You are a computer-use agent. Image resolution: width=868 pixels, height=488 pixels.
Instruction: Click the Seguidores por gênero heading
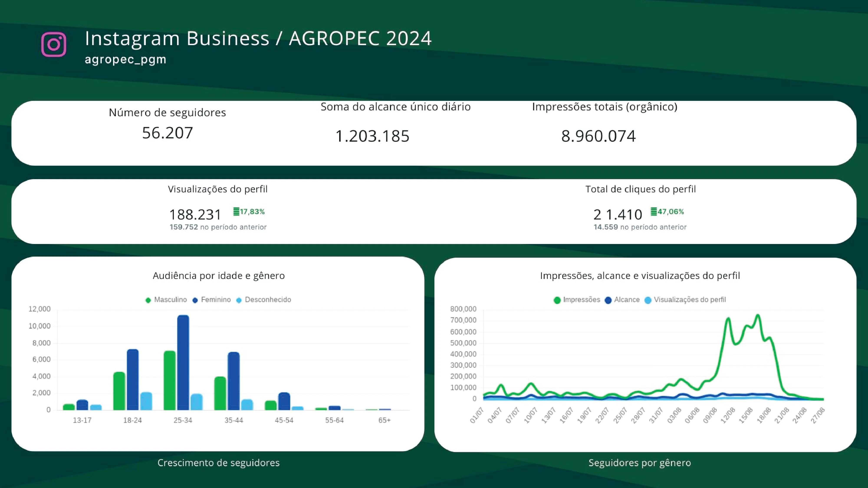[x=639, y=463]
